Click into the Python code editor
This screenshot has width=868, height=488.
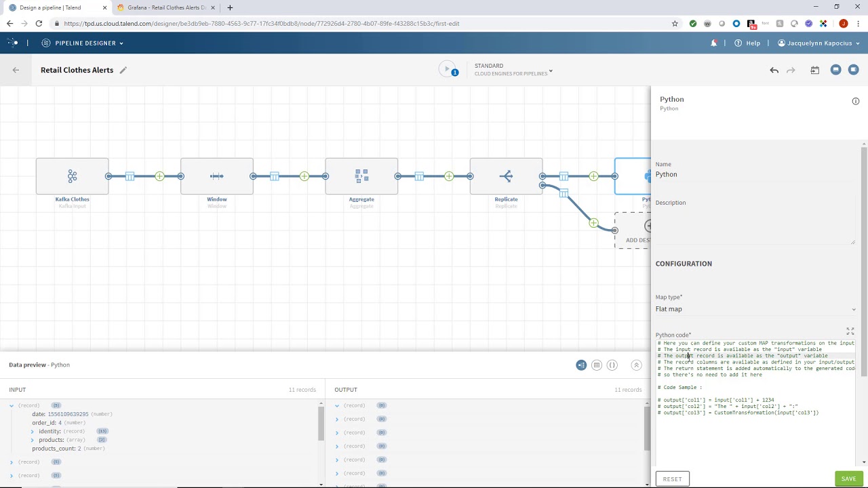(755, 403)
